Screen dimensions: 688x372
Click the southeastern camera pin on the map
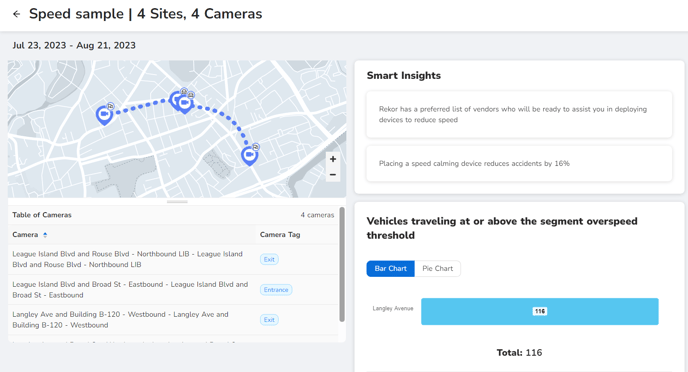click(249, 156)
